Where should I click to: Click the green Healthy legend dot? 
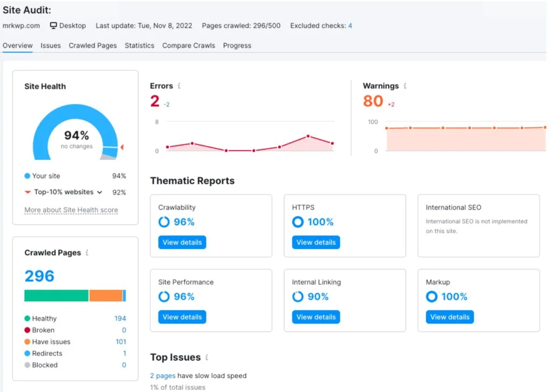(27, 318)
